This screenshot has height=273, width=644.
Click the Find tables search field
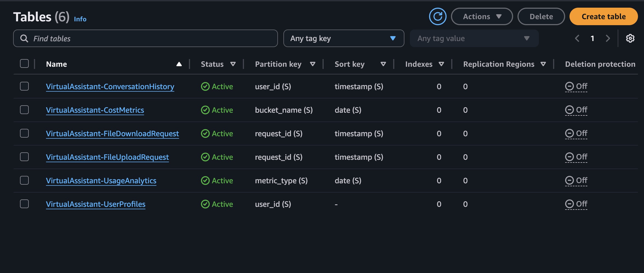pyautogui.click(x=145, y=38)
